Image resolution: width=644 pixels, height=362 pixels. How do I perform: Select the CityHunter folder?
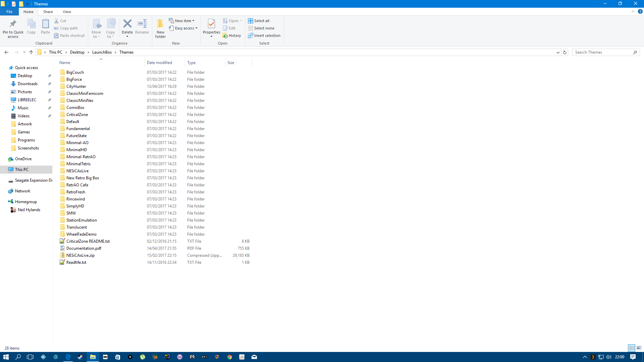click(x=76, y=86)
